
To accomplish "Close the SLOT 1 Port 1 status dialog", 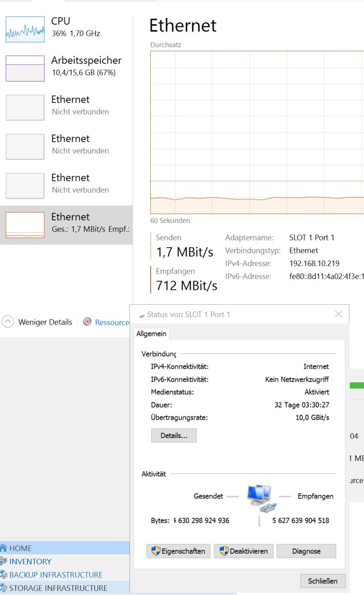I will pos(323,581).
